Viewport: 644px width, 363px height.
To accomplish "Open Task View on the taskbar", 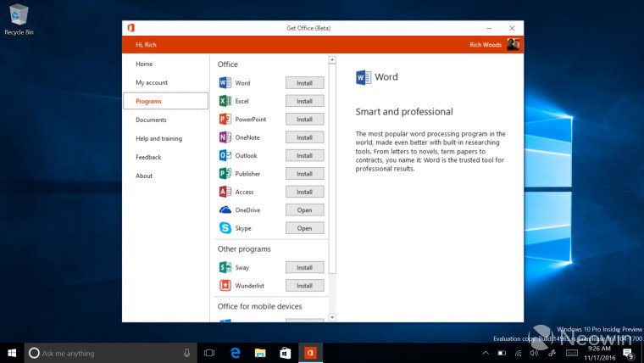I will point(209,353).
